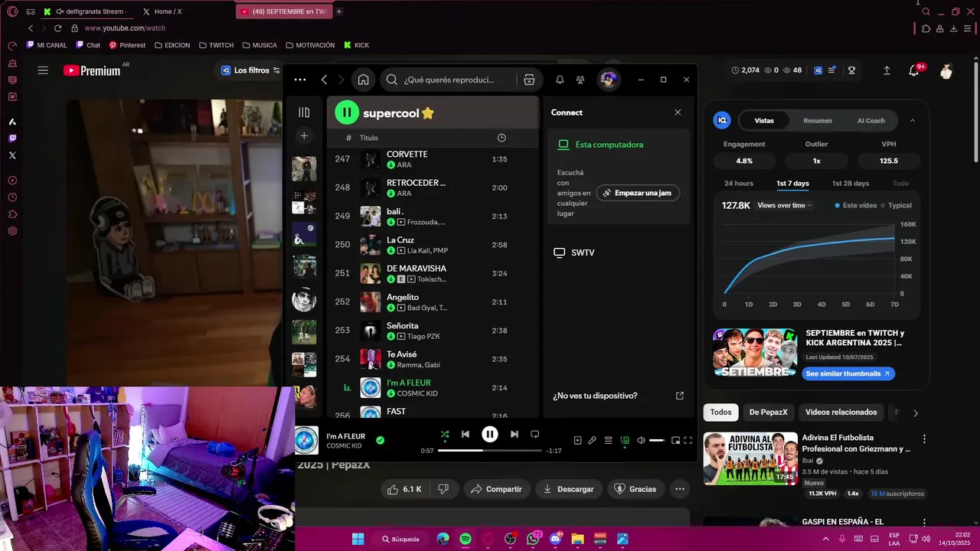Open YouTube hamburger guide menu
The image size is (980, 551).
43,70
